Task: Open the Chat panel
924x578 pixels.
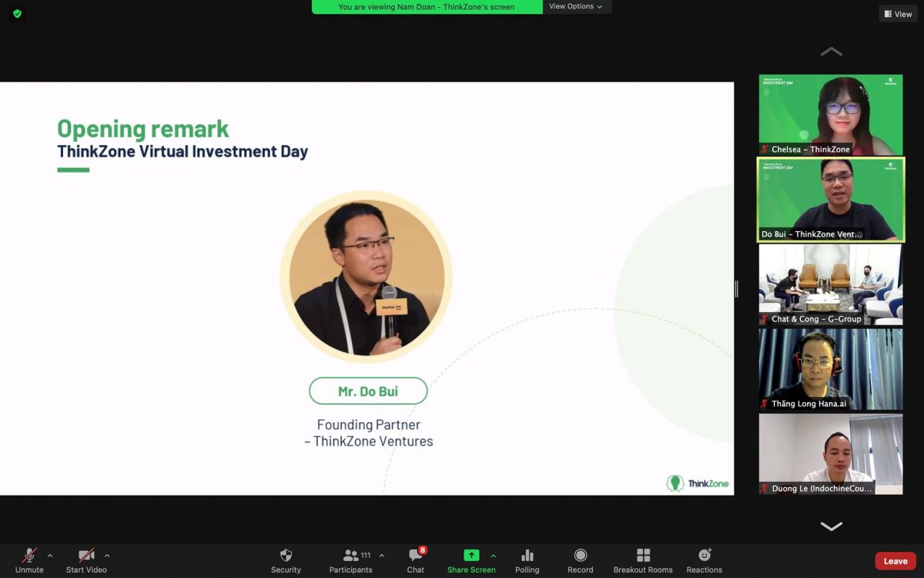Action: (x=416, y=561)
